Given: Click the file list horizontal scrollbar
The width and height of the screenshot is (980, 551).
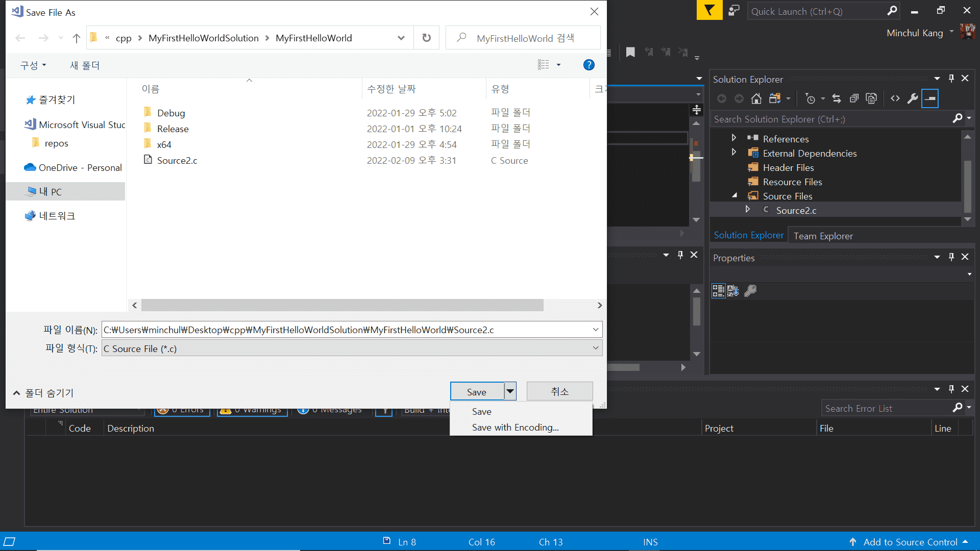Looking at the screenshot, I should 342,305.
